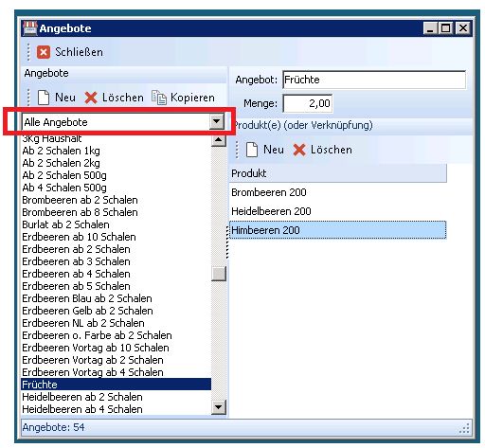The width and height of the screenshot is (485, 448).
Task: Click into the Menge quantity field
Action: click(307, 103)
